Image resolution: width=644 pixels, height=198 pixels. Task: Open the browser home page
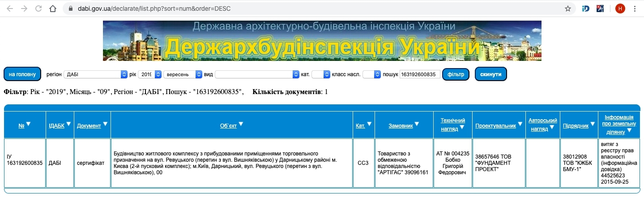(53, 9)
